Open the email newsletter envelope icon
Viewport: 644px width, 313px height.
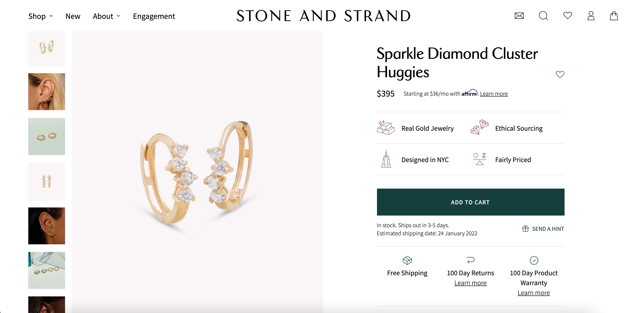coord(519,16)
